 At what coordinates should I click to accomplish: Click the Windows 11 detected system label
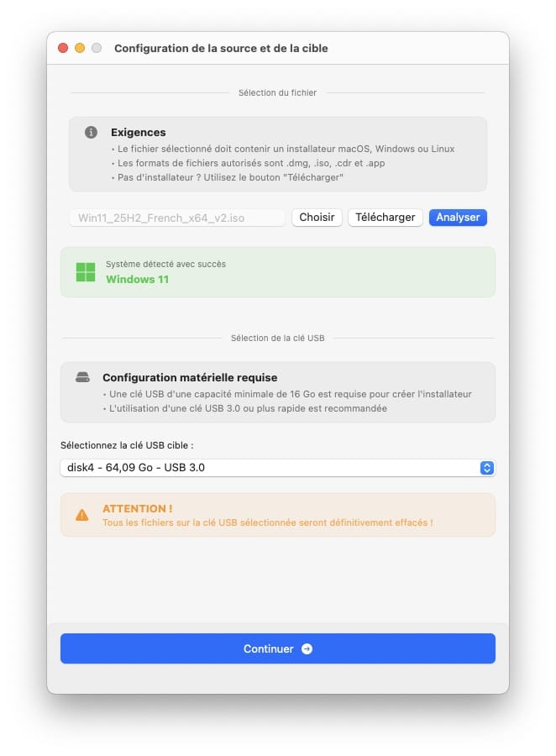pyautogui.click(x=138, y=279)
